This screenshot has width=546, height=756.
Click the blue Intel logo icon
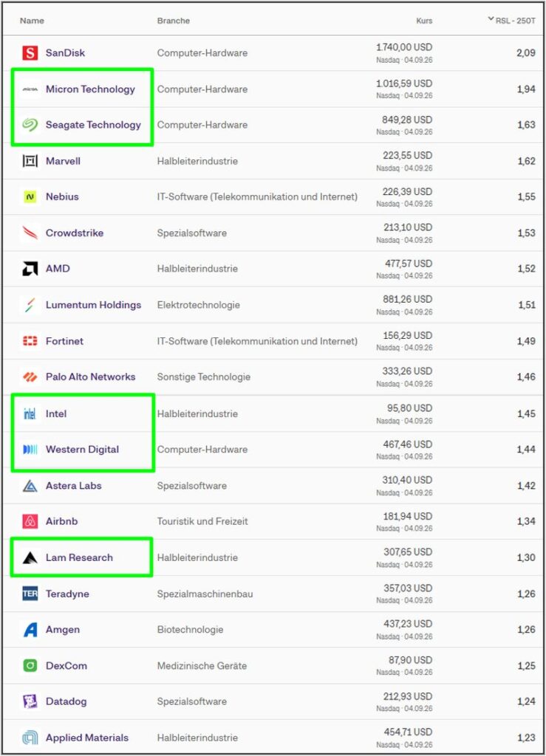pyautogui.click(x=30, y=413)
